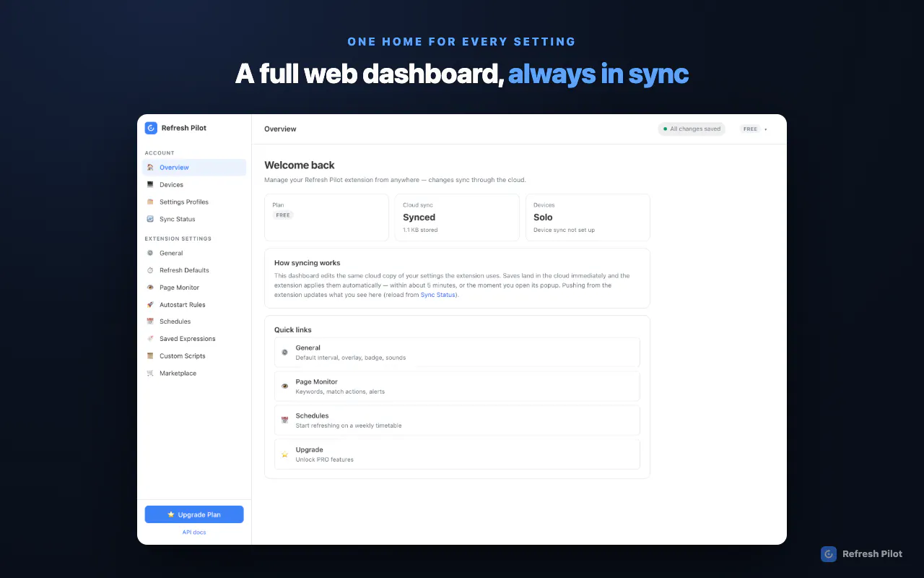Click the eye icon in the Page Monitor quick link
Screen dimensions: 924x578
tap(284, 387)
